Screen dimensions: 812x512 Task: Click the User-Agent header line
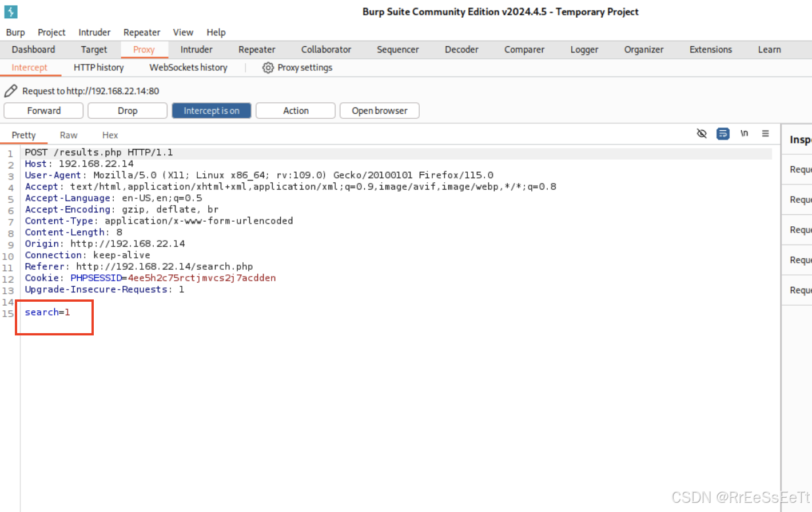pos(259,175)
